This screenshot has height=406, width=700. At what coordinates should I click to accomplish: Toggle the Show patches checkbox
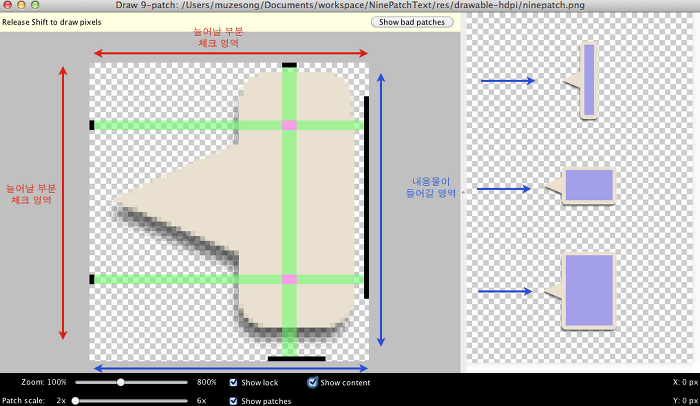click(233, 401)
